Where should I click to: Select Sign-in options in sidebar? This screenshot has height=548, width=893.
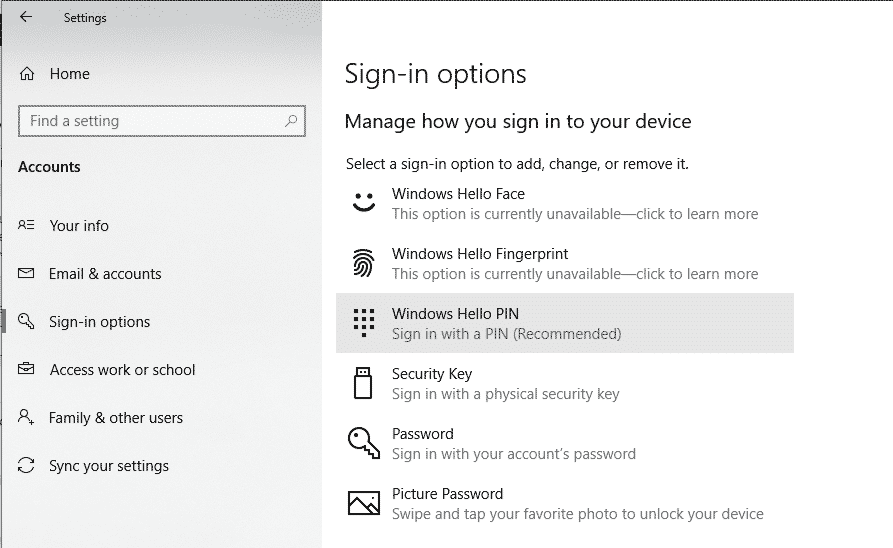[x=99, y=322]
